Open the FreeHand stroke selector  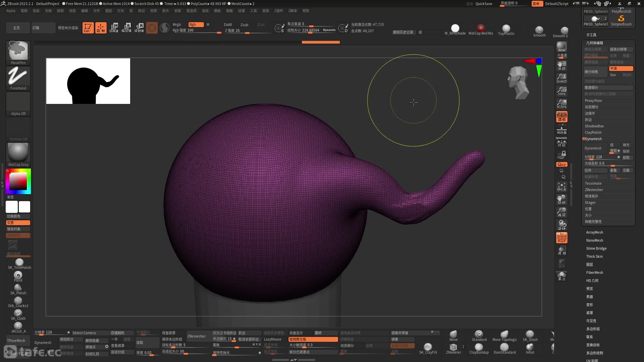(18, 78)
